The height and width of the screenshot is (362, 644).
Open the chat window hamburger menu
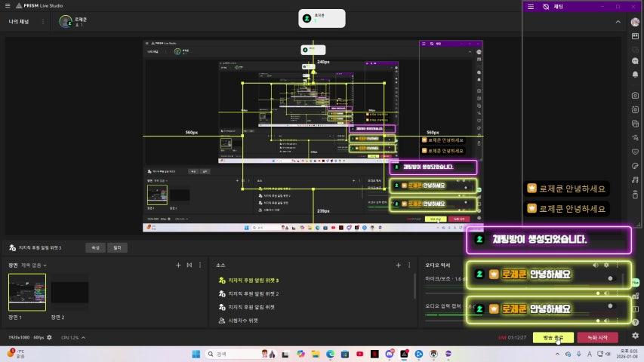[531, 6]
